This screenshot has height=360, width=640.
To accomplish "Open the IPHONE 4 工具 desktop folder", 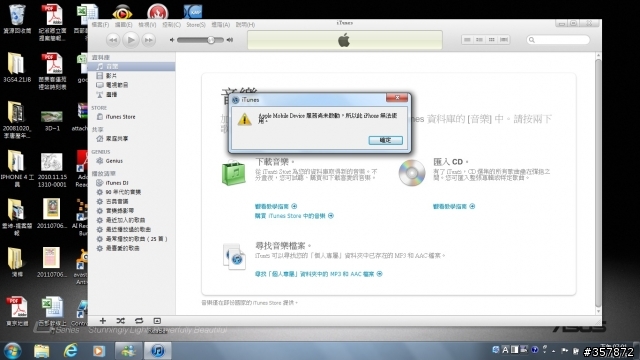I will 17,169.
